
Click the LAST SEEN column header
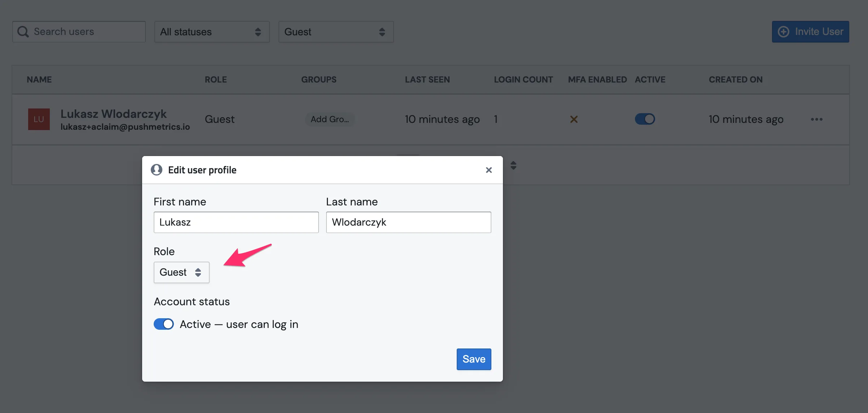[427, 80]
